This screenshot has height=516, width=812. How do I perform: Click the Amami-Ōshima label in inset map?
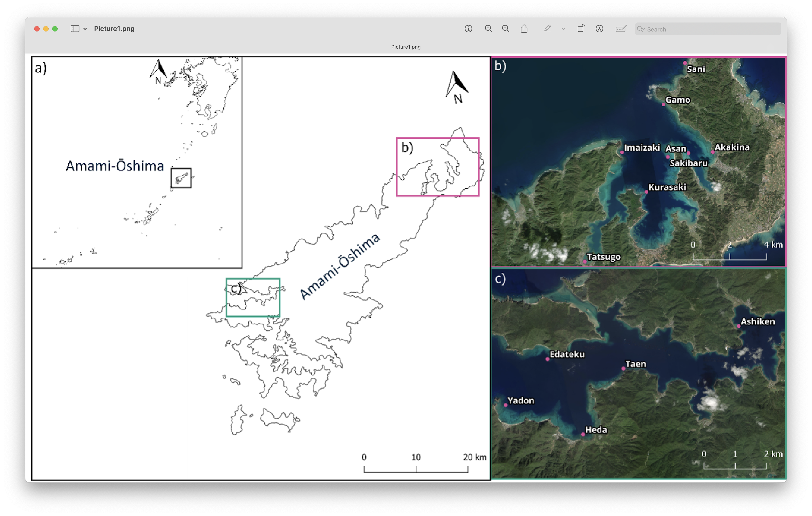115,166
